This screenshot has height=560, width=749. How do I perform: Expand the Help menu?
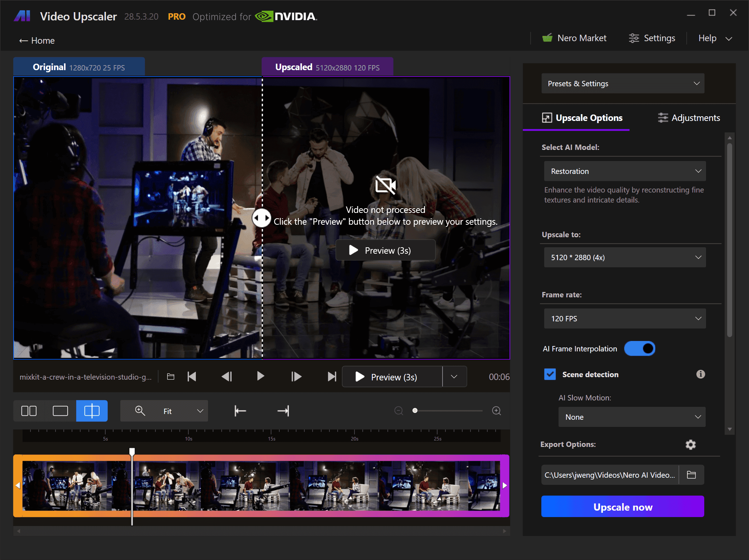click(x=715, y=38)
